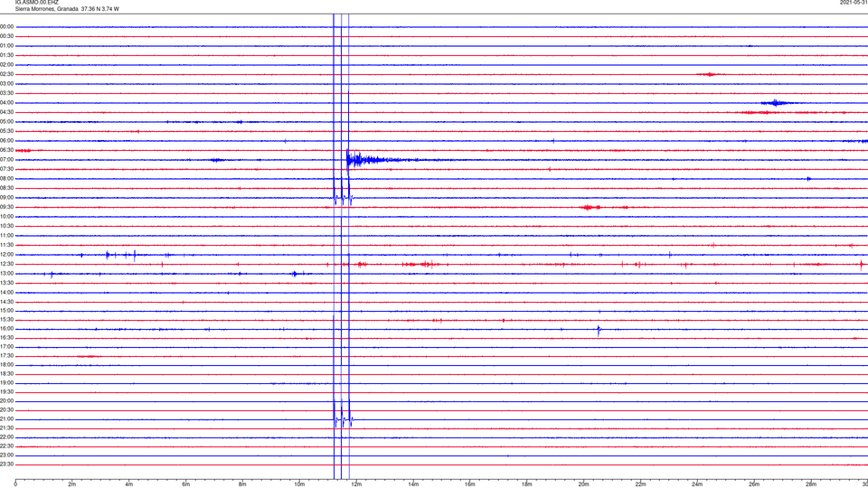This screenshot has width=868, height=488.
Task: Click the 2m tick label on time axis
Action: point(72,484)
